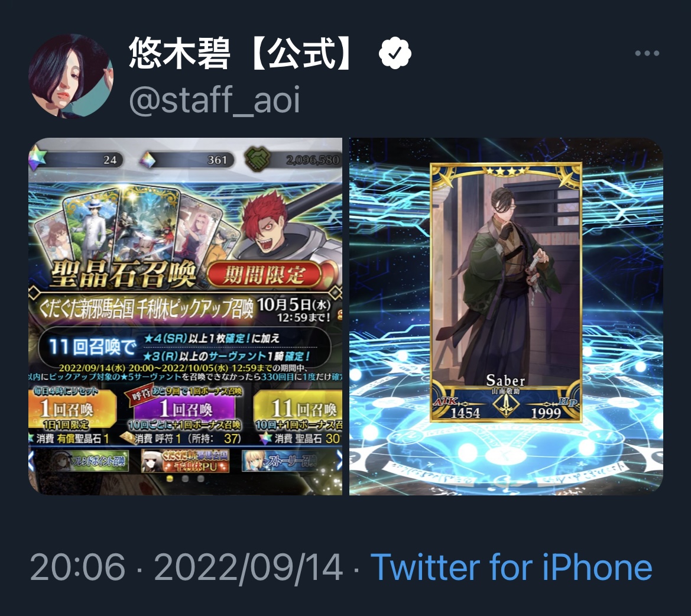The image size is (691, 616).
Task: Tap the @staff_aoi handle
Action: click(215, 99)
